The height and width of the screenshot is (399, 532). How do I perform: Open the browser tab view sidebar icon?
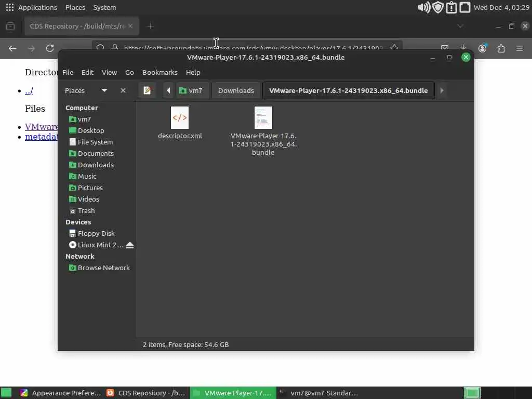pos(10,26)
